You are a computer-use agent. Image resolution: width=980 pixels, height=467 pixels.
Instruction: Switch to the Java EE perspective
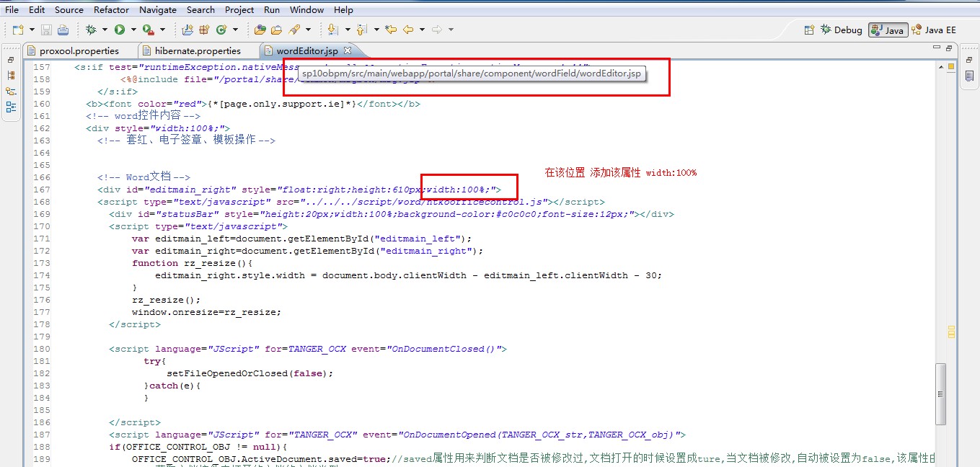pyautogui.click(x=934, y=30)
